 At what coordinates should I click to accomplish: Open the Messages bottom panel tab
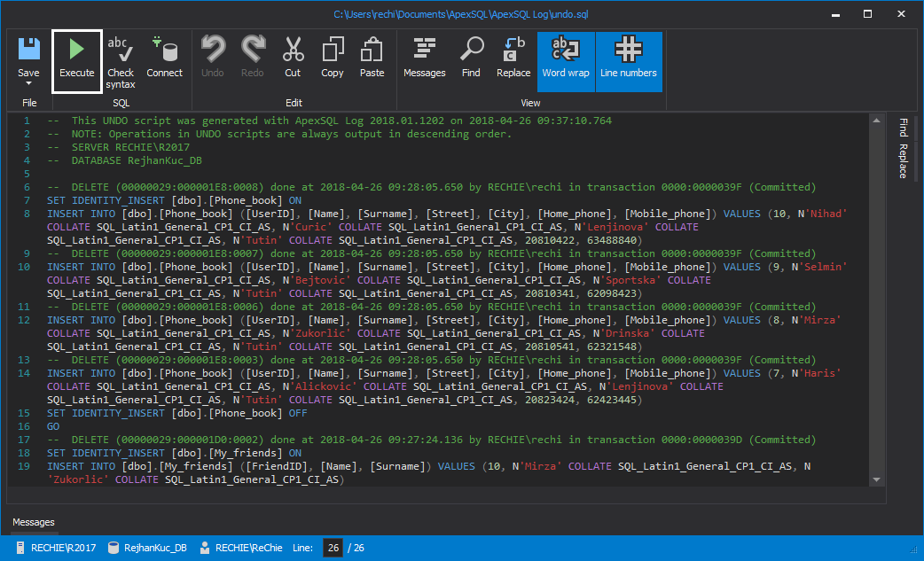click(x=34, y=522)
